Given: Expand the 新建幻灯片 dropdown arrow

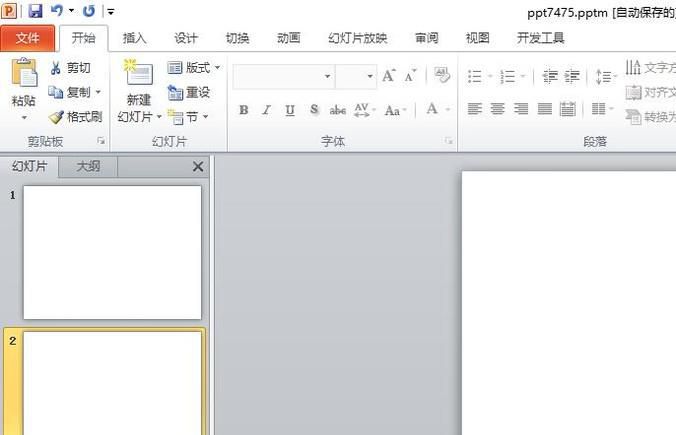Looking at the screenshot, I should (x=159, y=117).
